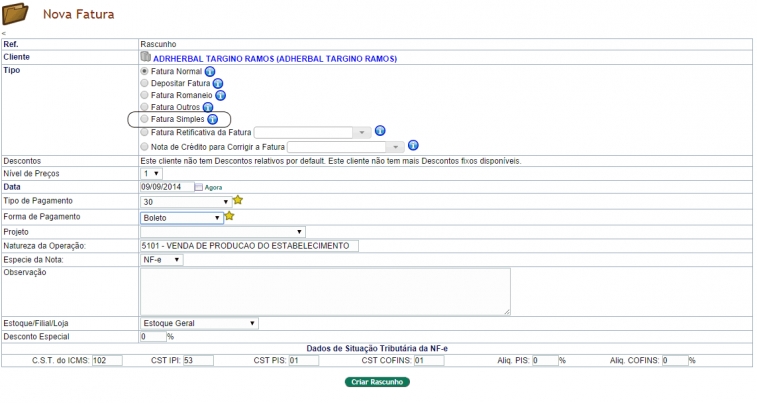Viewport: 757px width, 403px height.
Task: Expand the Nível de Preços dropdown
Action: click(150, 173)
